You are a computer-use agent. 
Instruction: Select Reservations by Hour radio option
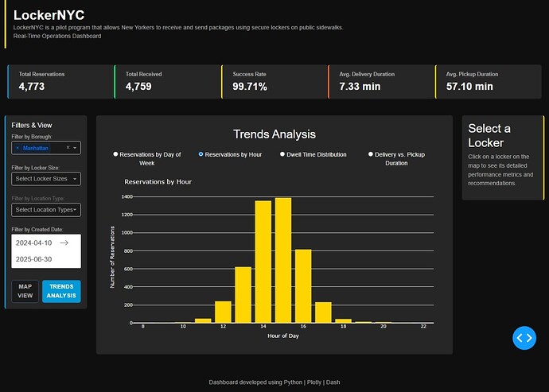coord(201,154)
